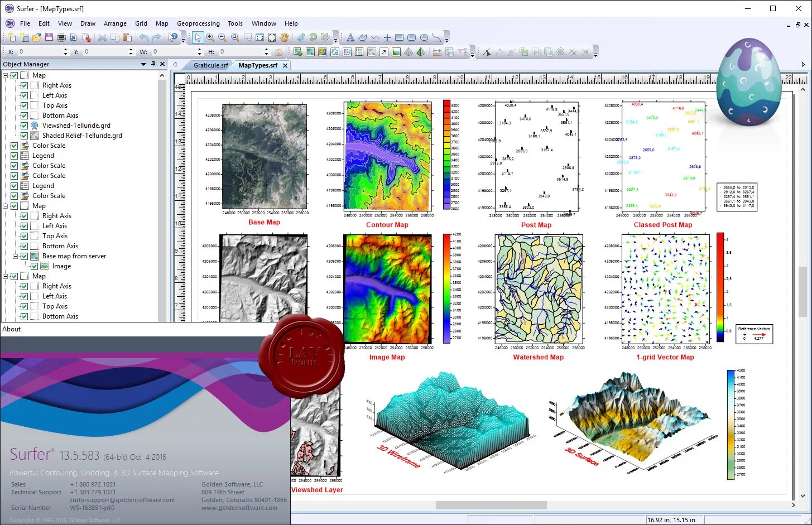The width and height of the screenshot is (812, 525).
Task: Open the Object Manager panel dropdown arrow
Action: [x=143, y=64]
